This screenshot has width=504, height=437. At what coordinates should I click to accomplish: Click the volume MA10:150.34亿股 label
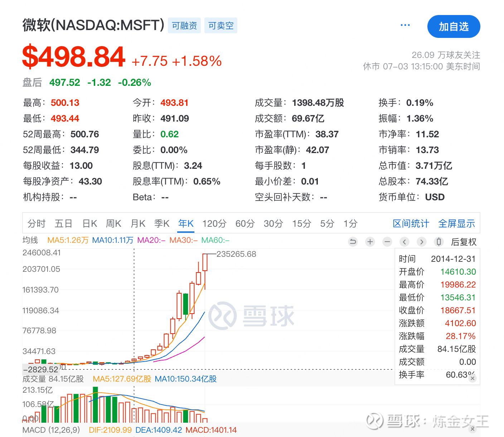click(186, 379)
